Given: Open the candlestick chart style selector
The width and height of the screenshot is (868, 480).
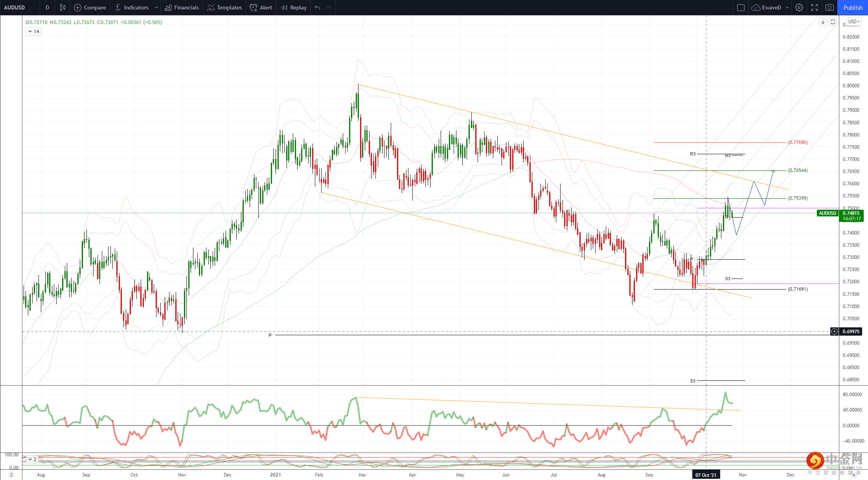Looking at the screenshot, I should click(63, 7).
